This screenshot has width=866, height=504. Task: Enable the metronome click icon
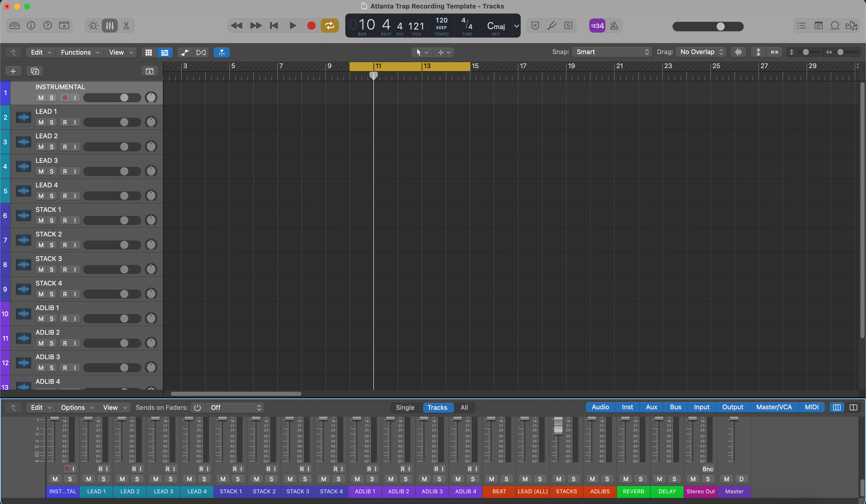(x=614, y=26)
